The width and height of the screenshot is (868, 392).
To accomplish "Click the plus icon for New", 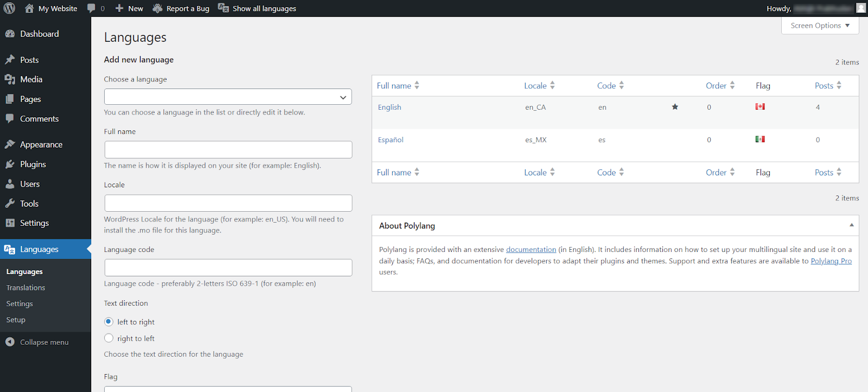I will pyautogui.click(x=119, y=8).
